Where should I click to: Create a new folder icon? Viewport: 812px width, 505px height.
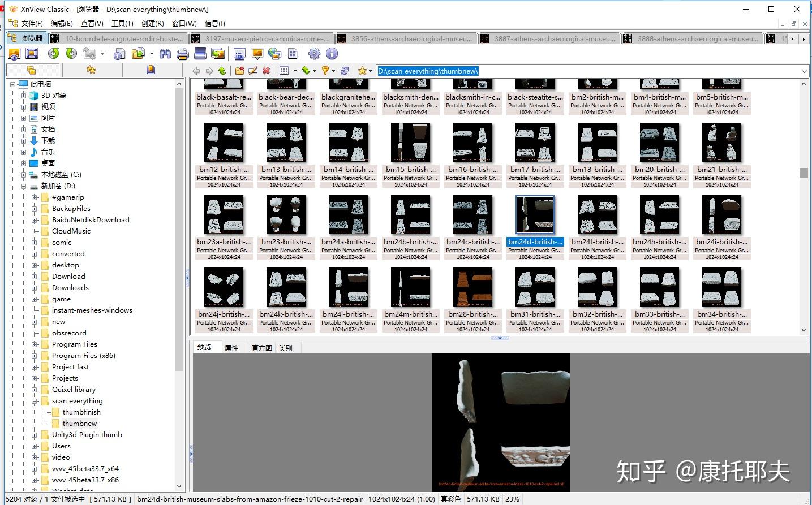point(240,71)
